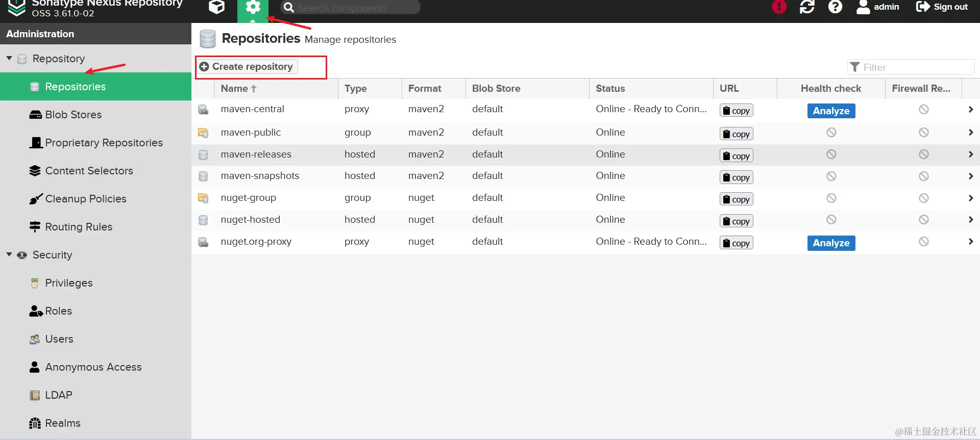Screen dimensions: 980x440
Task: Open maven-public row chevron
Action: (x=970, y=133)
